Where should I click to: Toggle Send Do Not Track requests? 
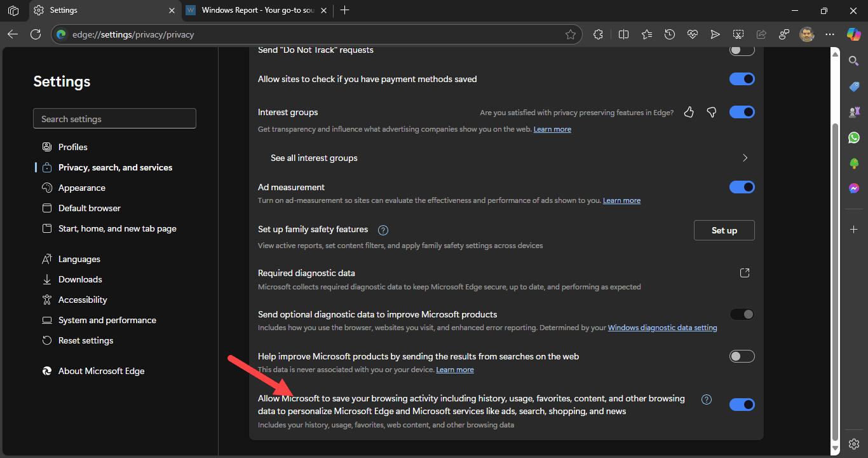[742, 50]
